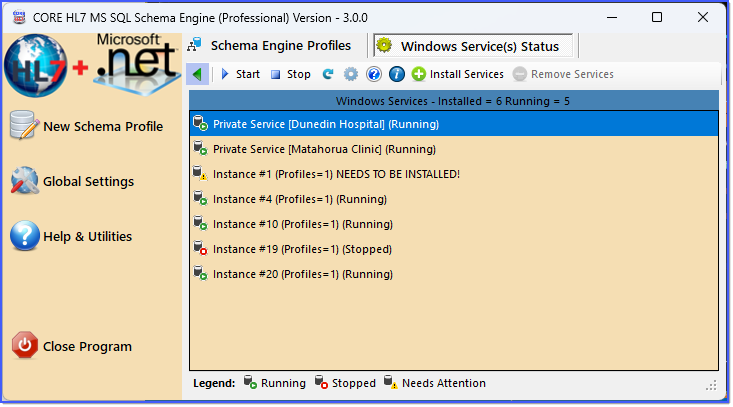
Task: Click the disabled Remove Services button
Action: 563,74
